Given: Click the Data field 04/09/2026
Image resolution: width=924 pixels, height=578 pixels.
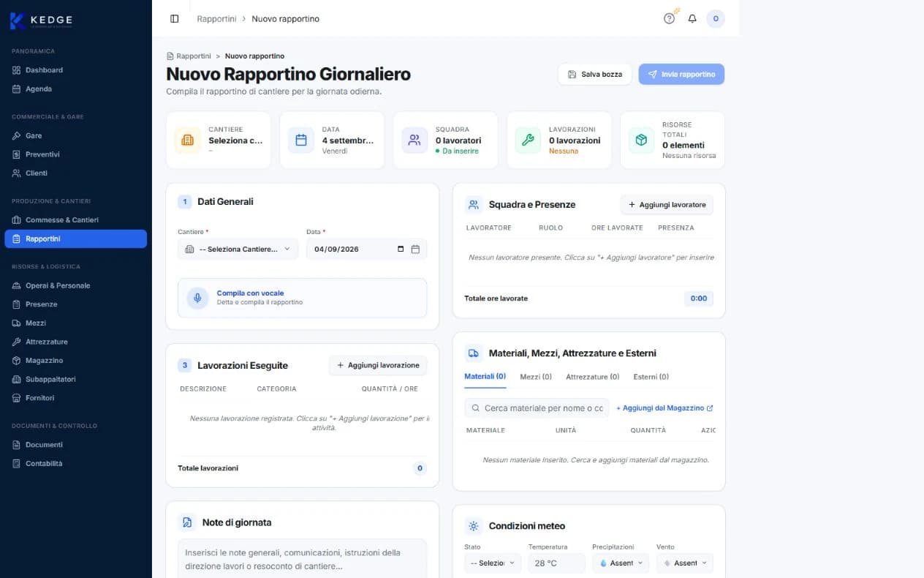Looking at the screenshot, I should 367,249.
